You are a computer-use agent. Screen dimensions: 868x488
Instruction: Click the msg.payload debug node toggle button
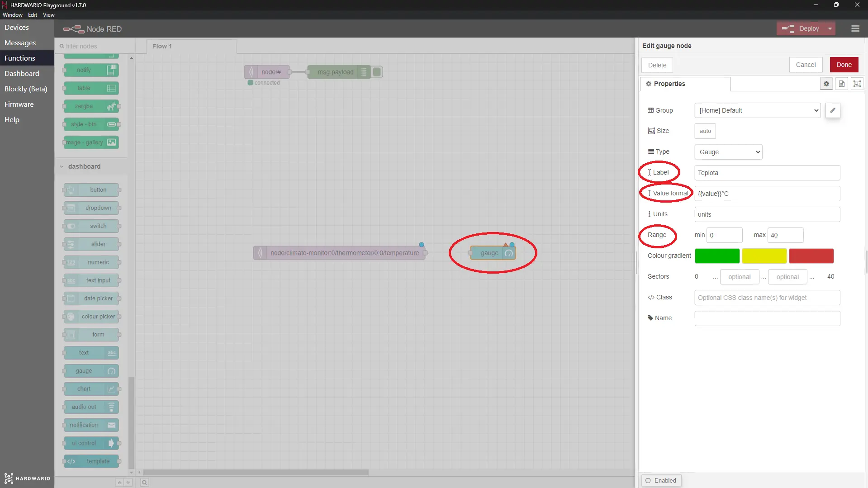click(377, 72)
